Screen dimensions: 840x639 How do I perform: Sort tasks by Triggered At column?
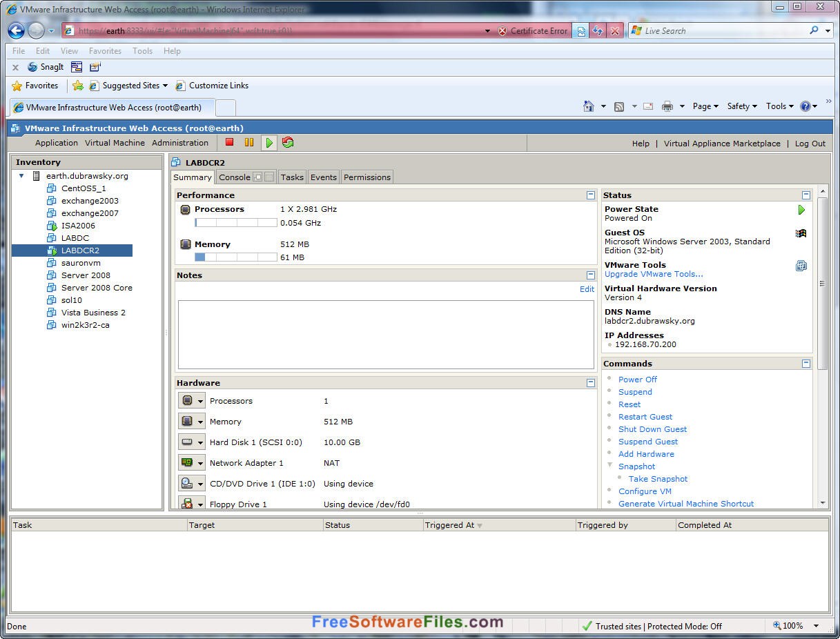pyautogui.click(x=500, y=525)
